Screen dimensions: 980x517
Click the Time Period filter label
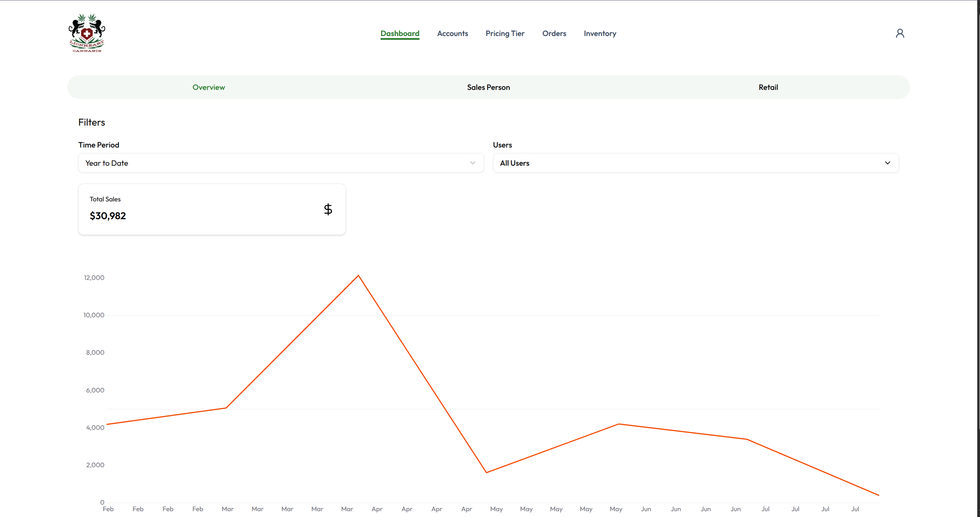click(98, 145)
